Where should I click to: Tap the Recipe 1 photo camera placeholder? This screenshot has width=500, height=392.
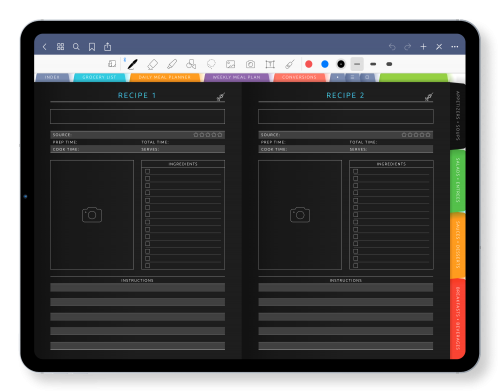[92, 215]
